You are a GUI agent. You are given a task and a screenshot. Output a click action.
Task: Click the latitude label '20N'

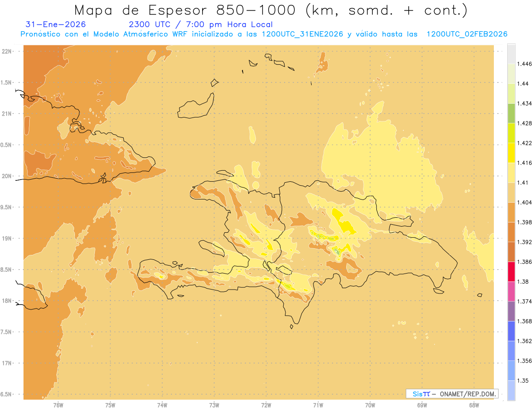point(7,176)
